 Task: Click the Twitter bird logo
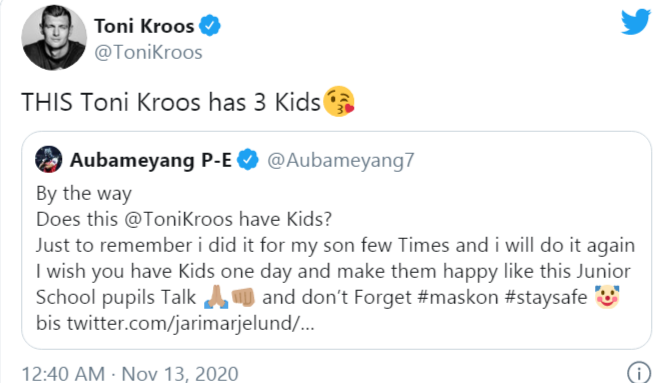tap(636, 22)
